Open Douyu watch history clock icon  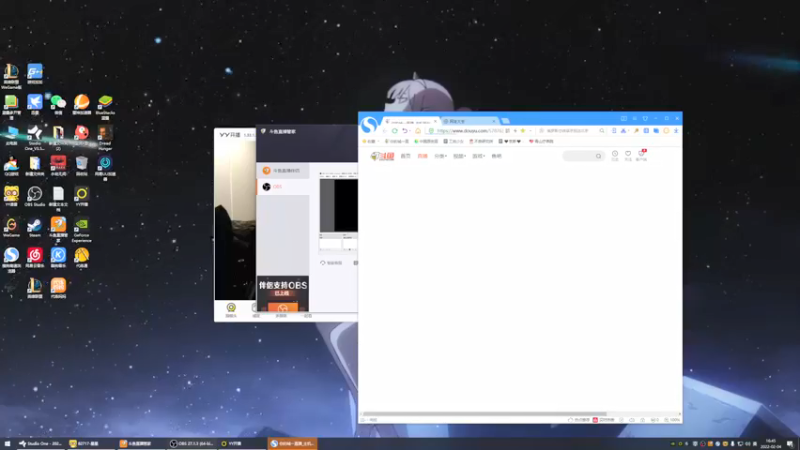click(x=615, y=156)
